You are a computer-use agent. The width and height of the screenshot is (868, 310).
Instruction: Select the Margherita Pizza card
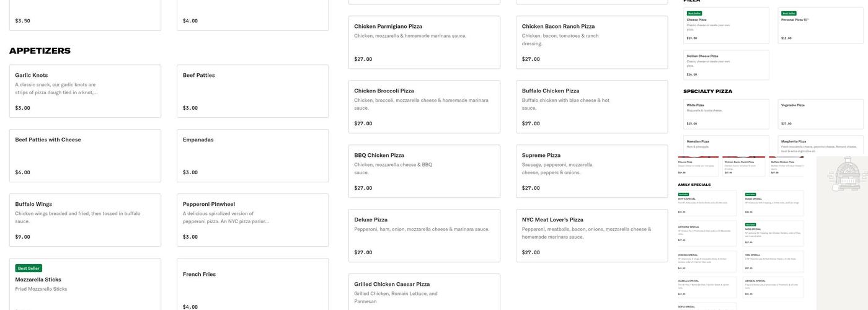pyautogui.click(x=821, y=146)
